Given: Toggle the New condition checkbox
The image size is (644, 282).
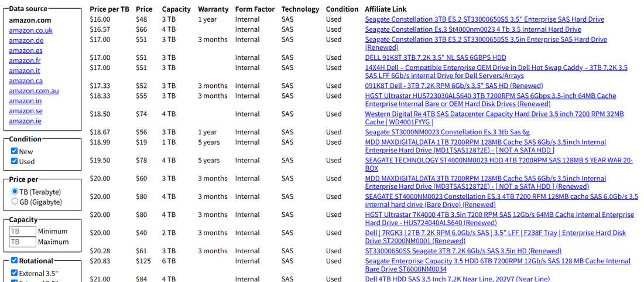Looking at the screenshot, I should (15, 151).
